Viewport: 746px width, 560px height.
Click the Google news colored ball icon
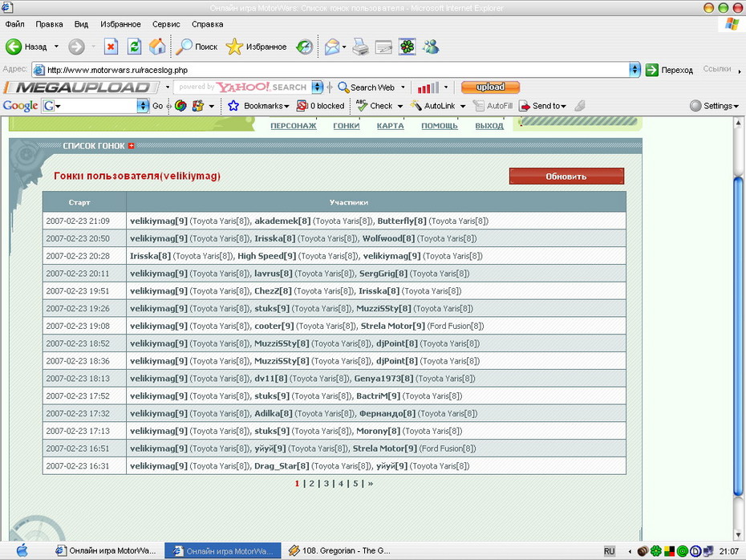180,106
